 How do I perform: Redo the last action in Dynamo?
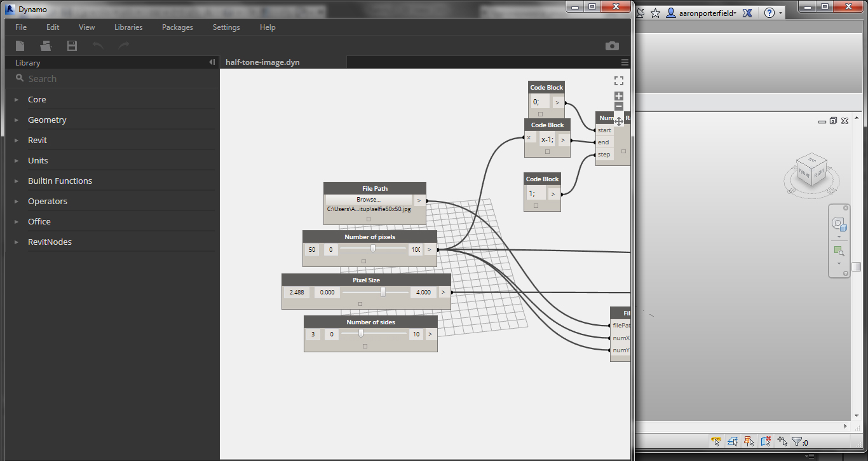124,46
